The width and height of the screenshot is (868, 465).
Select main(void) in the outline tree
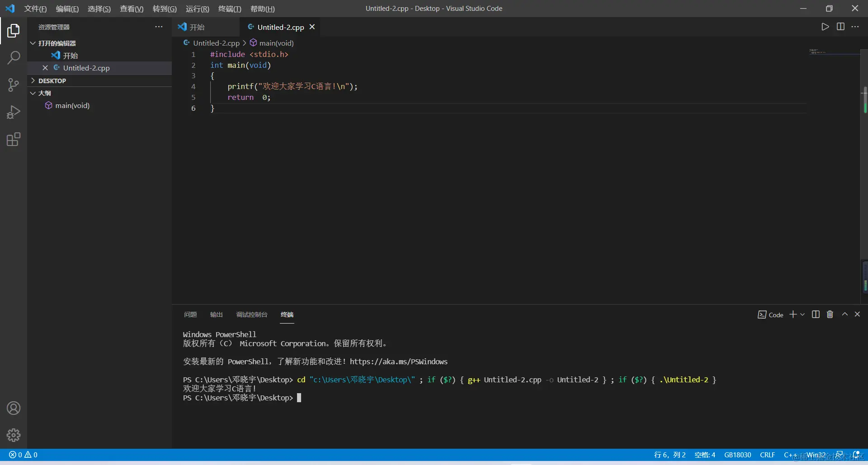(99, 106)
